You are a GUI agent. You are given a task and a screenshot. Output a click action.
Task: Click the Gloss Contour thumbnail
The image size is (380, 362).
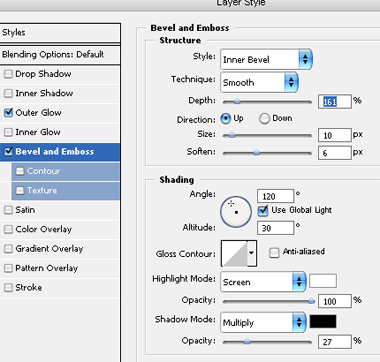pyautogui.click(x=234, y=253)
